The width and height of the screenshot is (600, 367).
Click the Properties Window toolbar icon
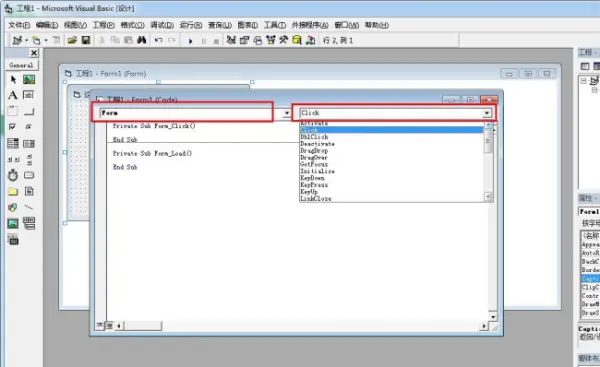[244, 40]
